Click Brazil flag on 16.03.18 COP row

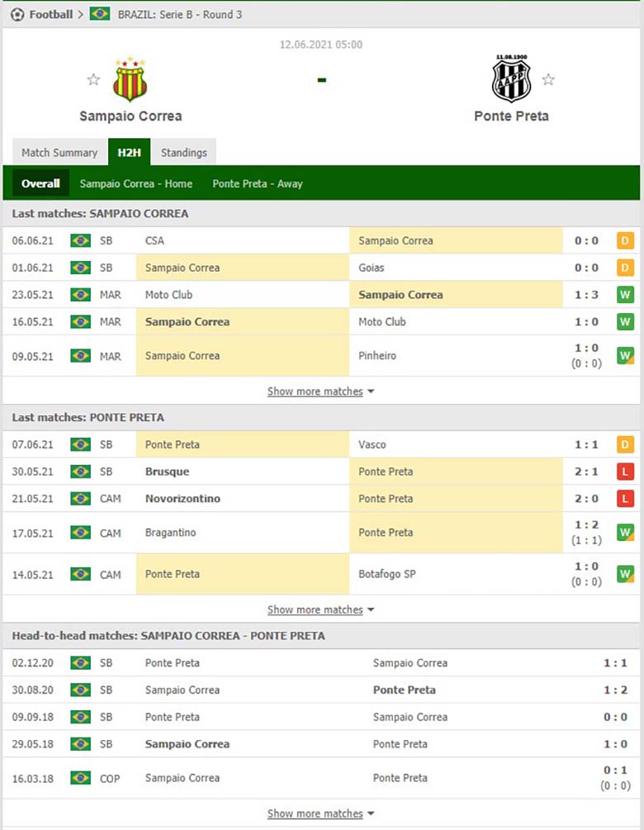coord(80,778)
